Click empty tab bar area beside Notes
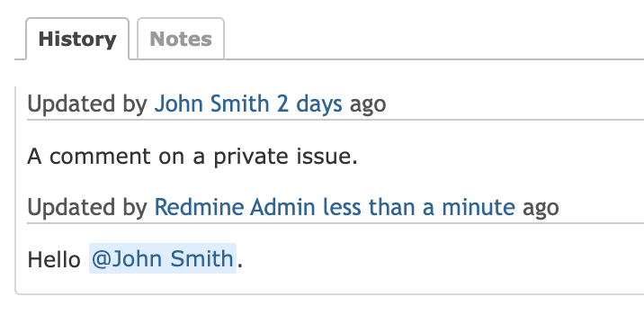644x324 pixels. (x=434, y=39)
